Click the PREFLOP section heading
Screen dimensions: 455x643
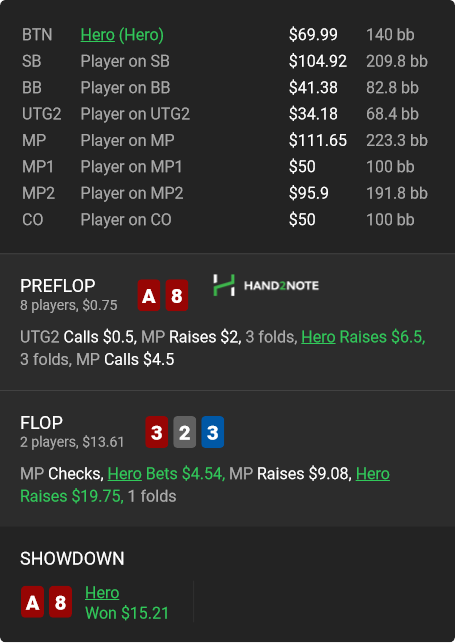click(58, 286)
